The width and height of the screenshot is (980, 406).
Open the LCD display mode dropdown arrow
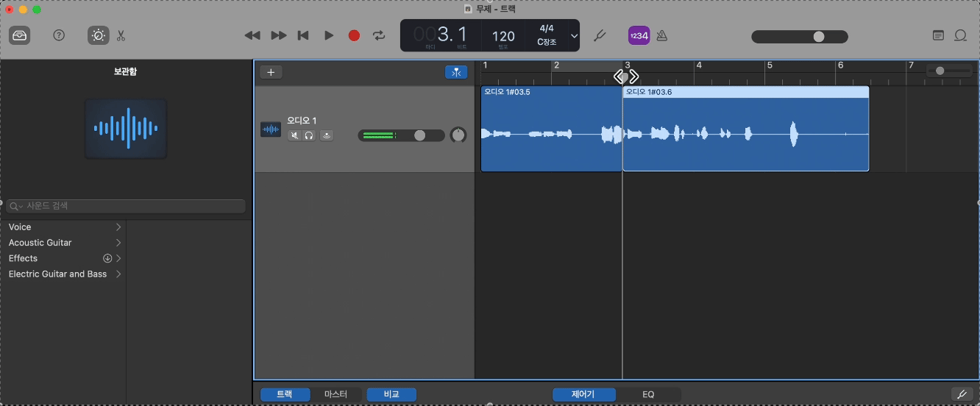point(575,36)
